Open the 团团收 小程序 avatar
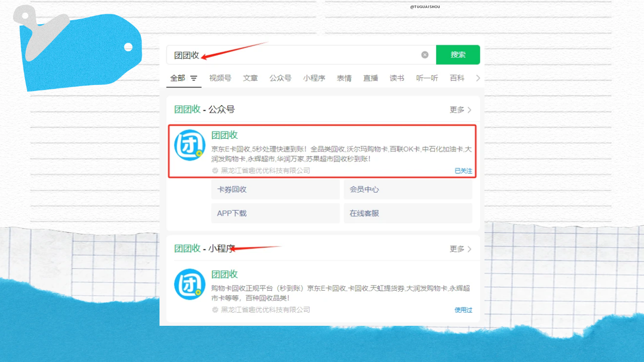 click(x=190, y=285)
